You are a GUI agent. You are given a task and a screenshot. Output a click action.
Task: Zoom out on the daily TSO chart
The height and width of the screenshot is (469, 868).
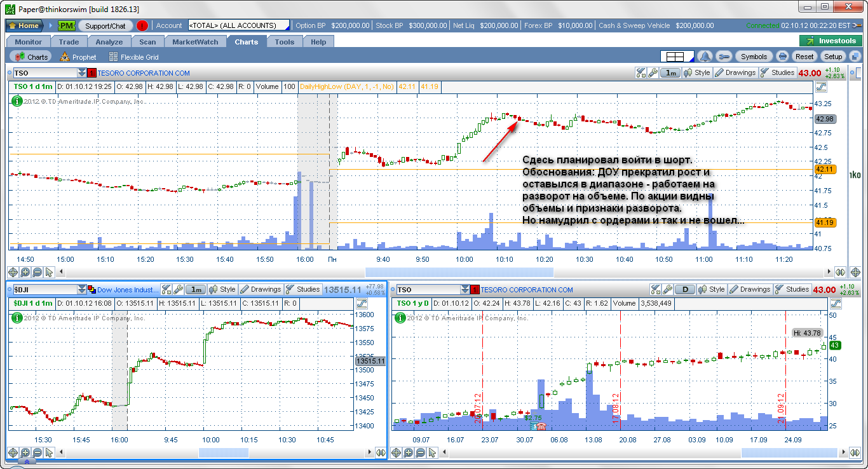click(421, 452)
